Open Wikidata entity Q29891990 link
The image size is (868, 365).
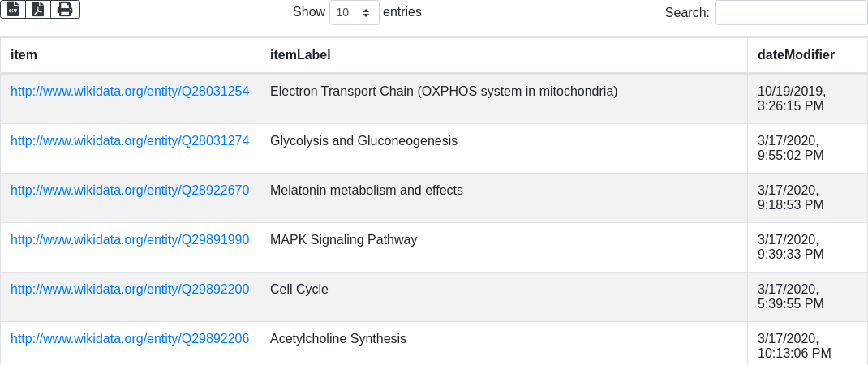[x=130, y=240]
